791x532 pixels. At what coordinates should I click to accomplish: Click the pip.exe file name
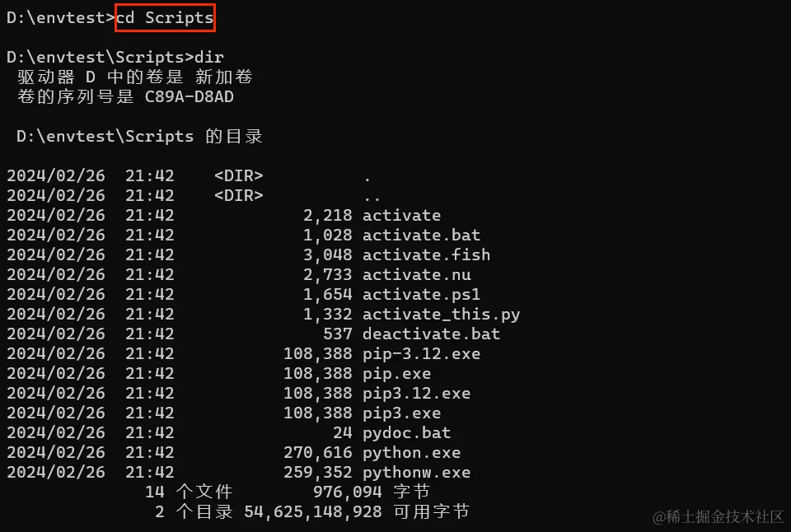click(396, 373)
